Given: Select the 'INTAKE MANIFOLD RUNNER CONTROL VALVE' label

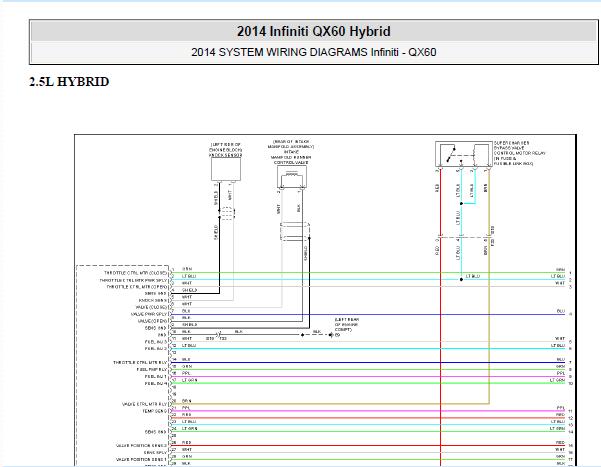Looking at the screenshot, I should tap(291, 157).
